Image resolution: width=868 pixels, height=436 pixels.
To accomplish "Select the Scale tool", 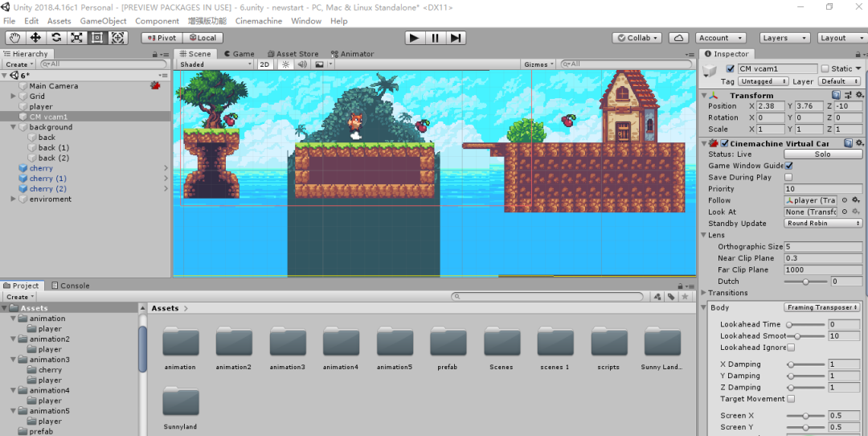I will tap(76, 38).
